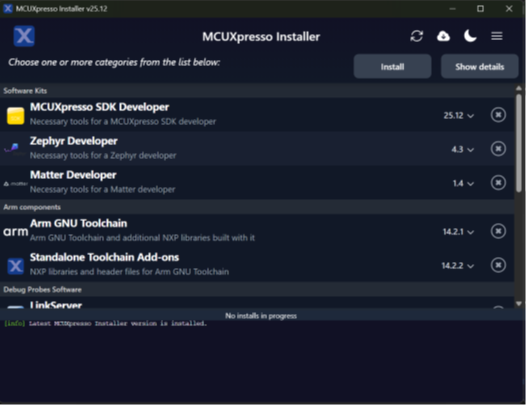Viewport: 526px width, 405px height.
Task: Open the 1.4 version dropdown for Matter Developer
Action: 463,183
